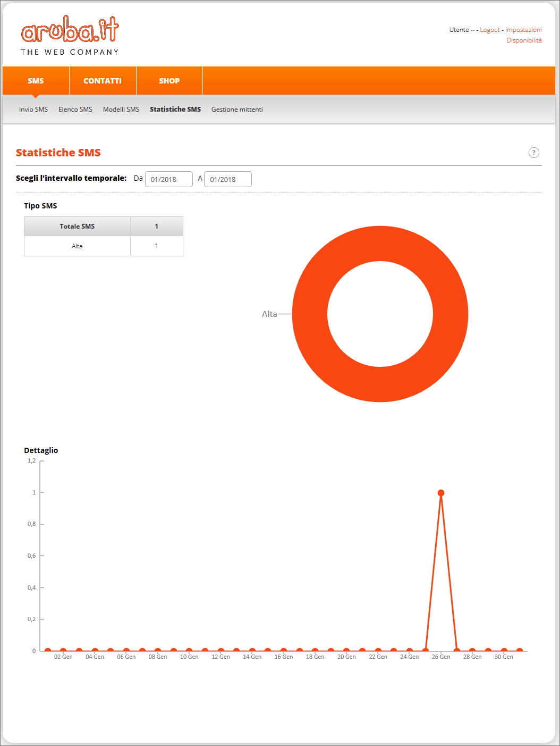Image resolution: width=560 pixels, height=746 pixels.
Task: Click the Da start date field
Action: pos(169,179)
